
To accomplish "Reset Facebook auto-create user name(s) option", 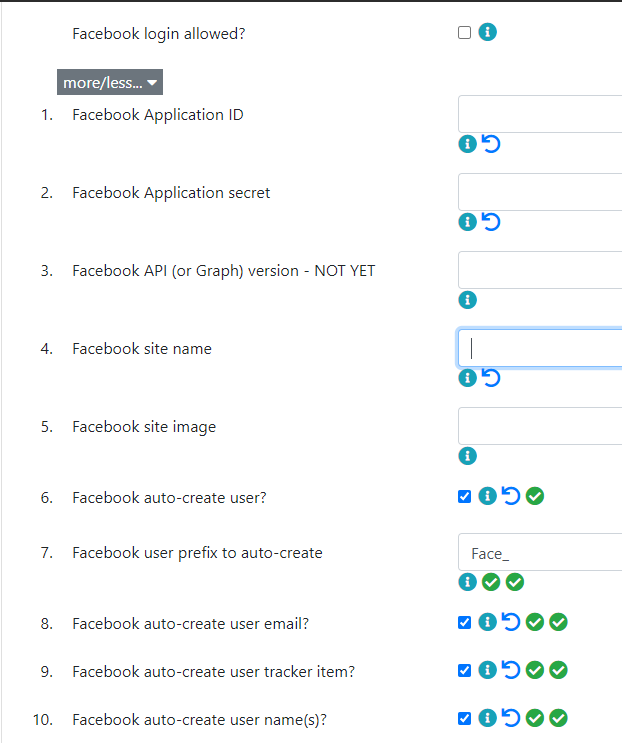I will click(x=511, y=718).
